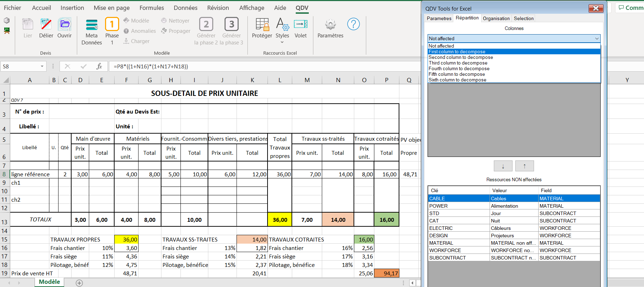
Task: Click the Charger command
Action: tap(136, 41)
